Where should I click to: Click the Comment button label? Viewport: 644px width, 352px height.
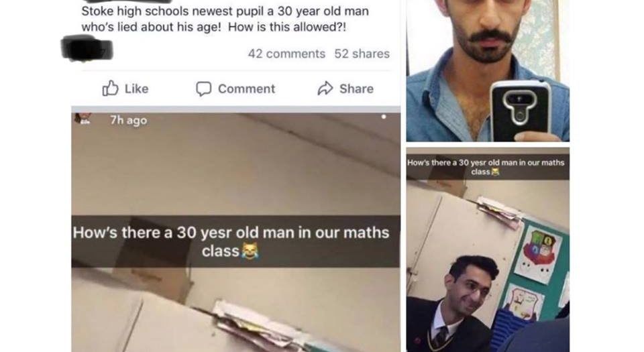tap(246, 89)
